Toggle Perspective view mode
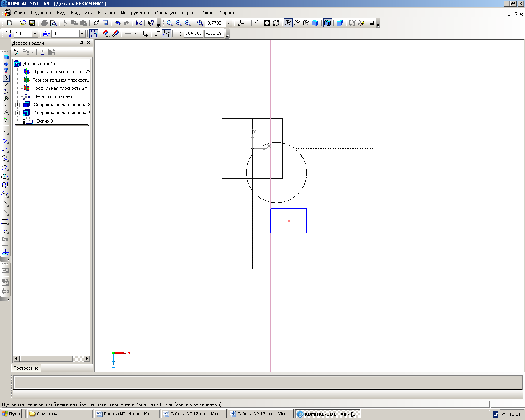Screen dimensions: 525x420 (340, 23)
